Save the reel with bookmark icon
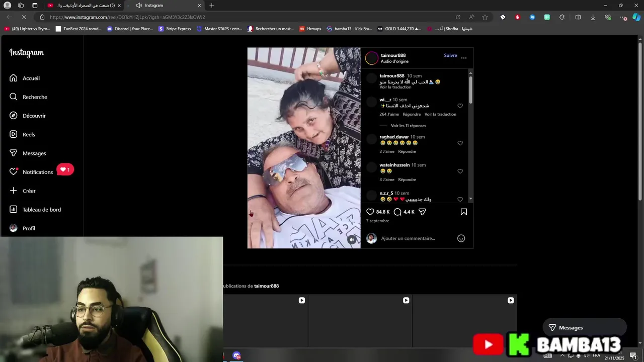644x362 pixels. [464, 212]
